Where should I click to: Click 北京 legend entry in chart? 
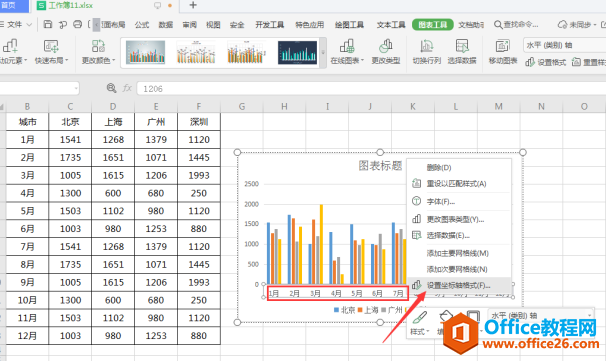pos(344,310)
